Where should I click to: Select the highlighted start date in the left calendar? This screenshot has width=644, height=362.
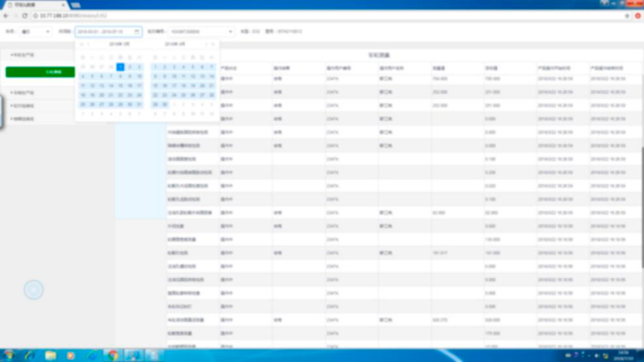[120, 67]
